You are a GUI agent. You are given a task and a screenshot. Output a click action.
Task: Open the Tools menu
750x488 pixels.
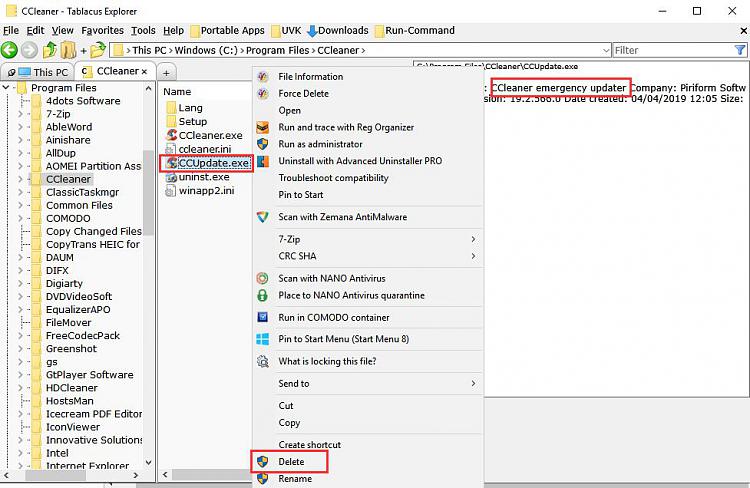[x=143, y=31]
